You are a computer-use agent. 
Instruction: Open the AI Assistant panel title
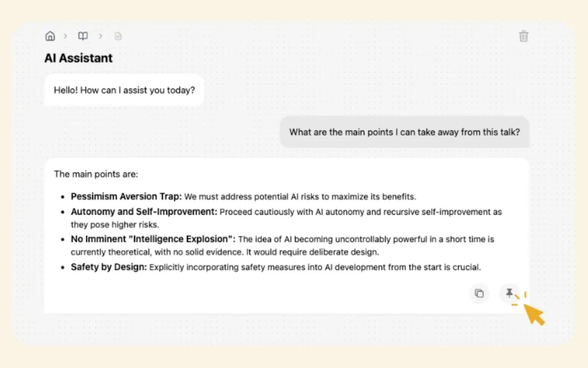click(78, 58)
